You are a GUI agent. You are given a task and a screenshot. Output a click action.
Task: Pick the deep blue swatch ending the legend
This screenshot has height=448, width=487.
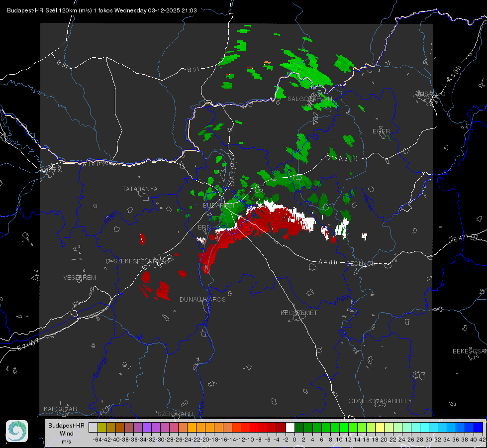tap(479, 427)
